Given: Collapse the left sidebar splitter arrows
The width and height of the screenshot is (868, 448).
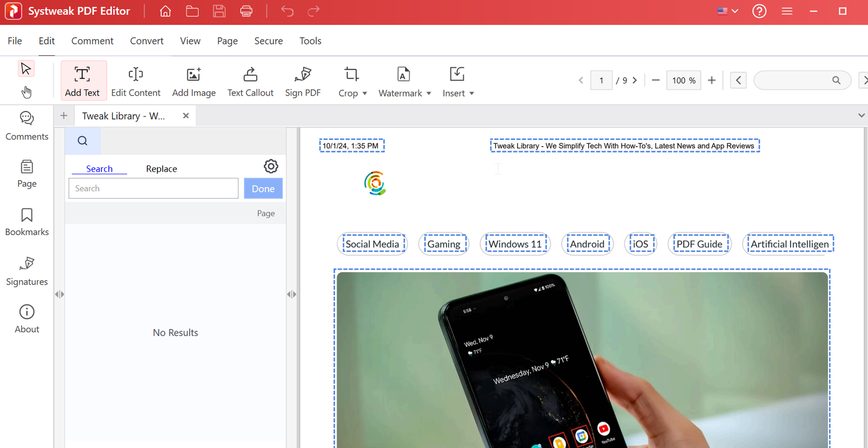Looking at the screenshot, I should 60,294.
